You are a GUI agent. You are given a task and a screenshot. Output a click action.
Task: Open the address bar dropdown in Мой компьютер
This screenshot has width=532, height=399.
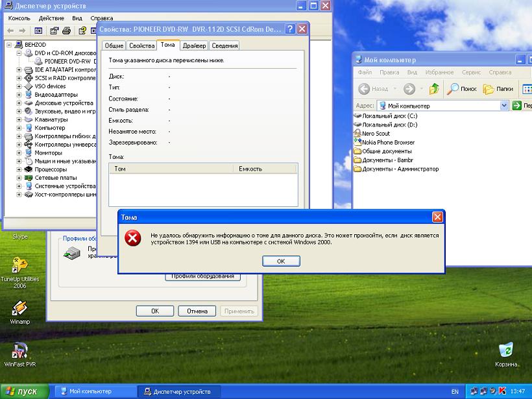(504, 106)
